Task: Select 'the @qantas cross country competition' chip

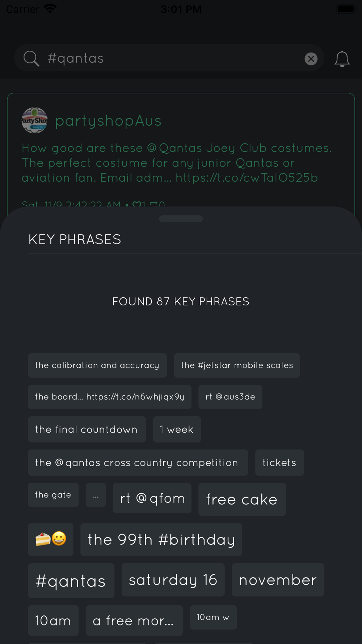Action: click(x=138, y=463)
